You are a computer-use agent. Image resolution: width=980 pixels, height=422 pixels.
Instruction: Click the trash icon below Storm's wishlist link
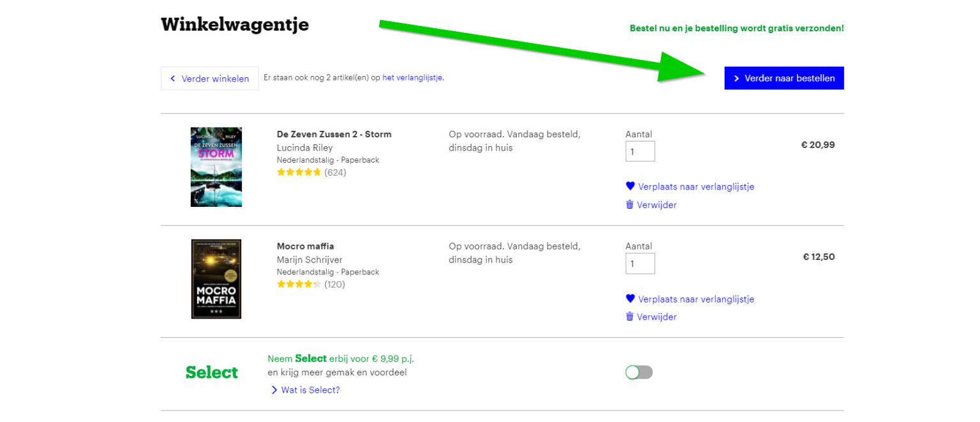tap(630, 205)
